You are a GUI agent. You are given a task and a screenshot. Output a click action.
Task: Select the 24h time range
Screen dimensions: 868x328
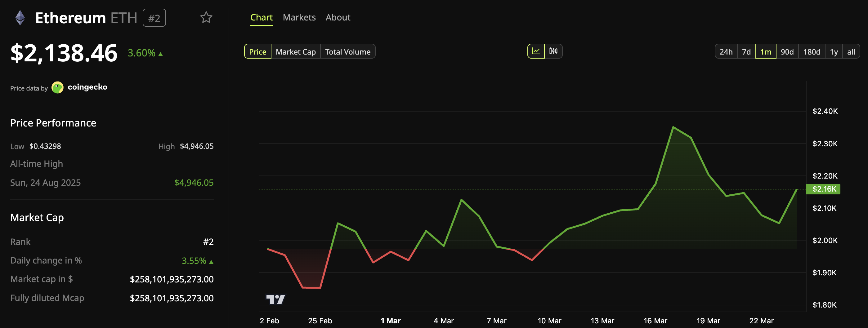pyautogui.click(x=726, y=51)
